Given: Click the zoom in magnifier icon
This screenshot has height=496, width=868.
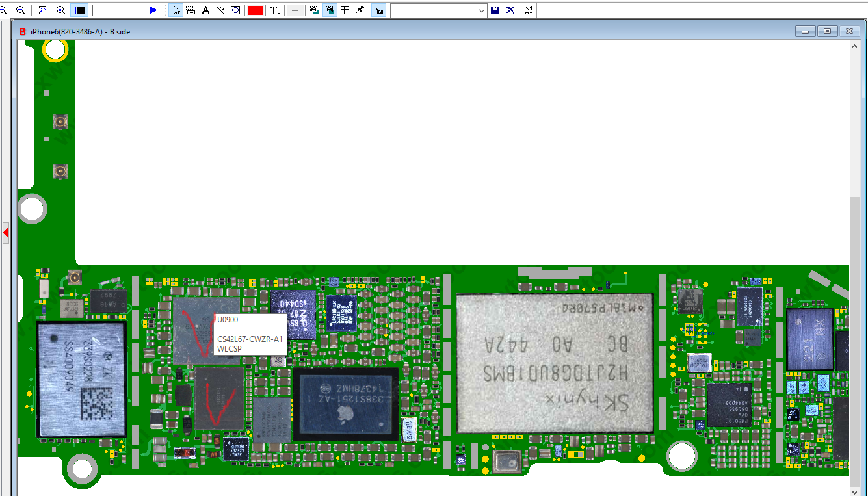Looking at the screenshot, I should tap(21, 10).
